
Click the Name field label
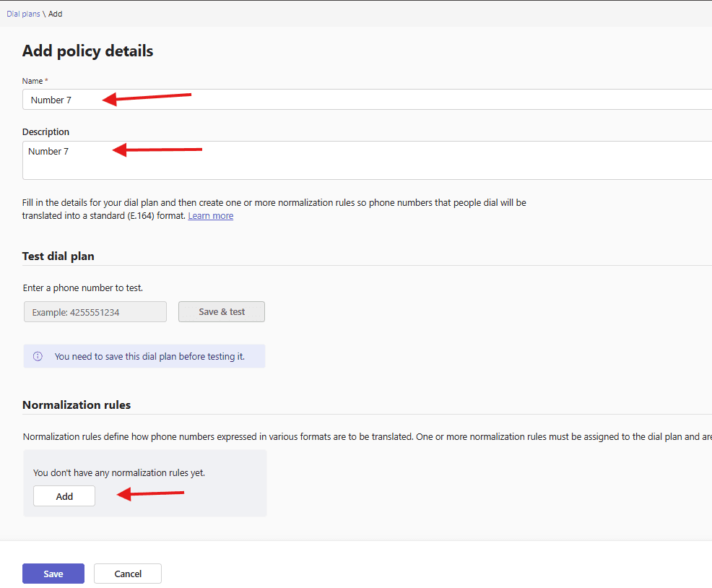(x=34, y=81)
